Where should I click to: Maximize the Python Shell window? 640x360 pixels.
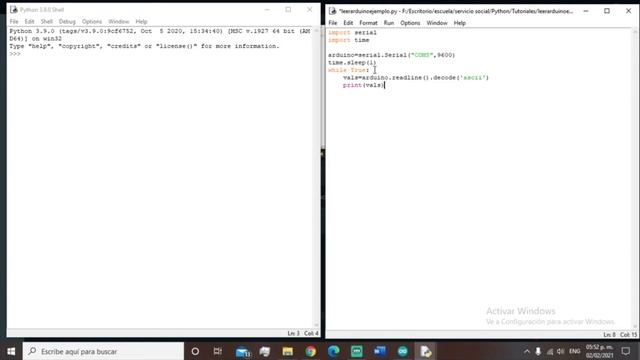[288, 9]
